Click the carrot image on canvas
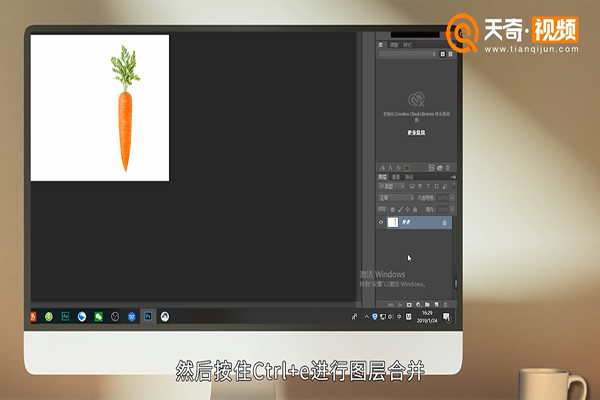Image resolution: width=600 pixels, height=400 pixels. click(125, 108)
